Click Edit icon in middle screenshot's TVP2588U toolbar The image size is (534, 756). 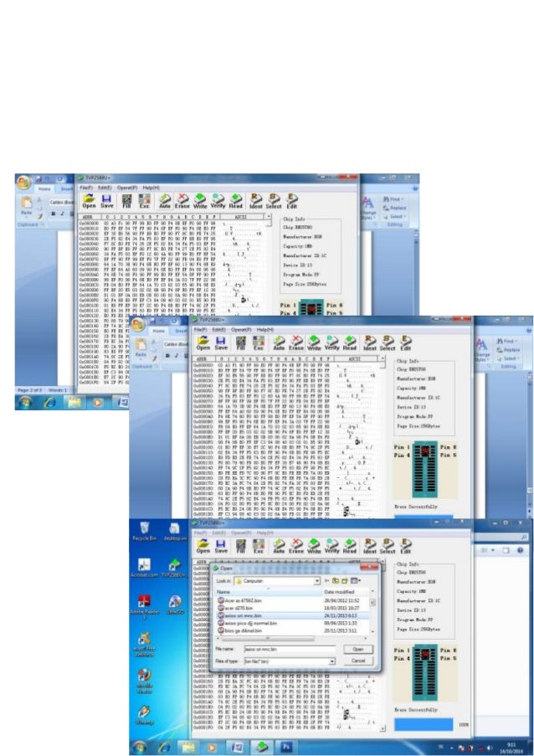click(x=406, y=342)
